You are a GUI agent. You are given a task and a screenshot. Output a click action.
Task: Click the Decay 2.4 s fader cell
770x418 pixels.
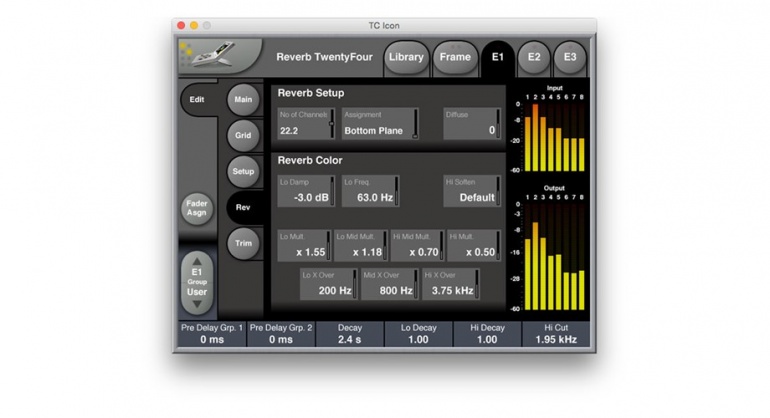coord(350,334)
